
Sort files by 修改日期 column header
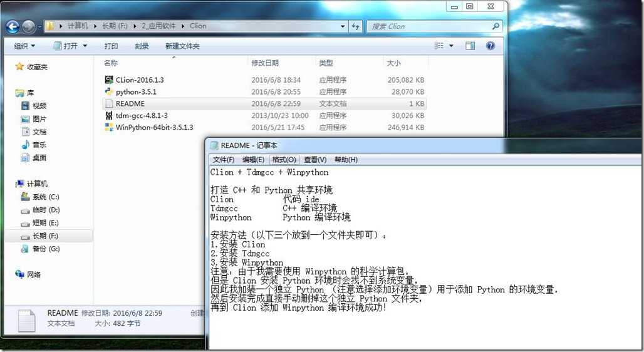(x=265, y=63)
